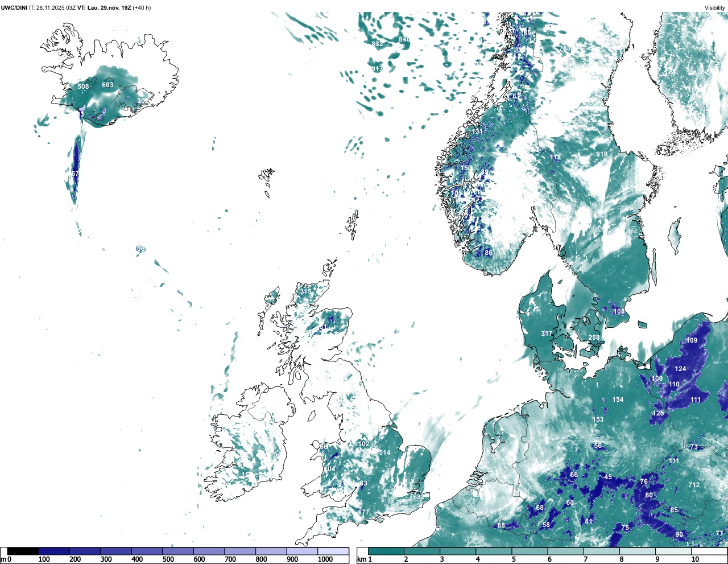Click the '1000' tick label on metre scale
The width and height of the screenshot is (728, 564).
tap(325, 559)
